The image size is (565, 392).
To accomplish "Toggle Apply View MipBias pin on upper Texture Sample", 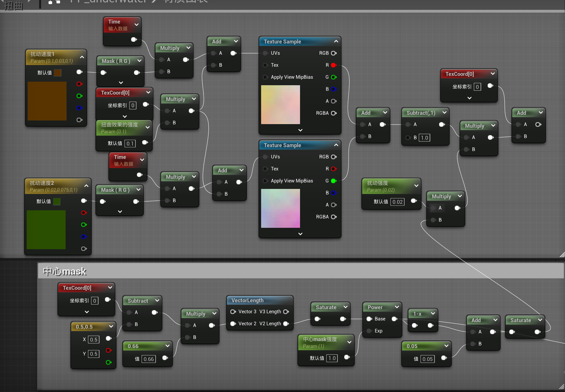I will [x=265, y=77].
